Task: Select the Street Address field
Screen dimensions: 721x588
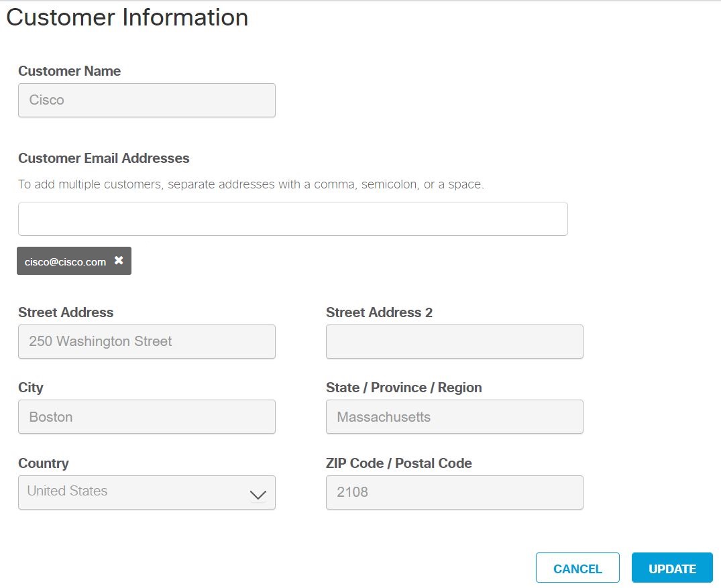Action: [x=147, y=341]
